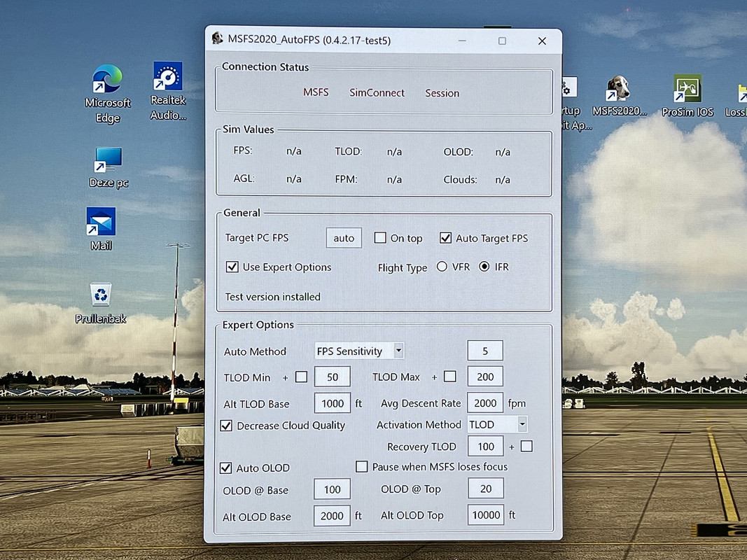The image size is (747, 560).
Task: Edit the Recovery TLOD value field
Action: 485,447
